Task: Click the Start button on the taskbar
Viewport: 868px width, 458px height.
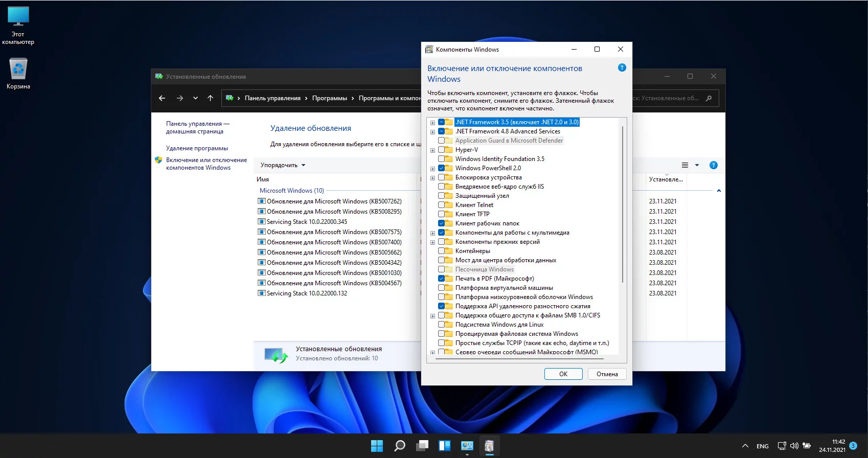Action: click(x=377, y=446)
